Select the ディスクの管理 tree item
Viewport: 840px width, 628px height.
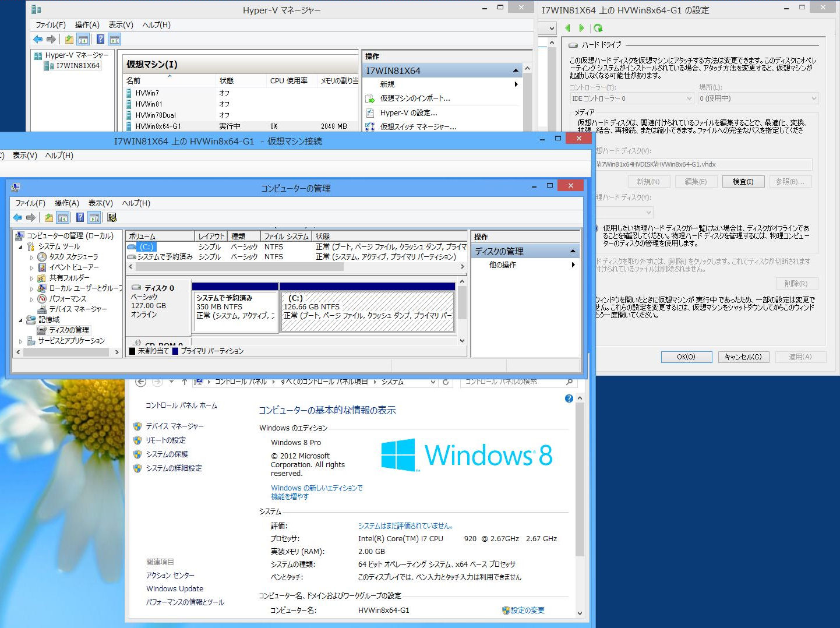tap(69, 330)
